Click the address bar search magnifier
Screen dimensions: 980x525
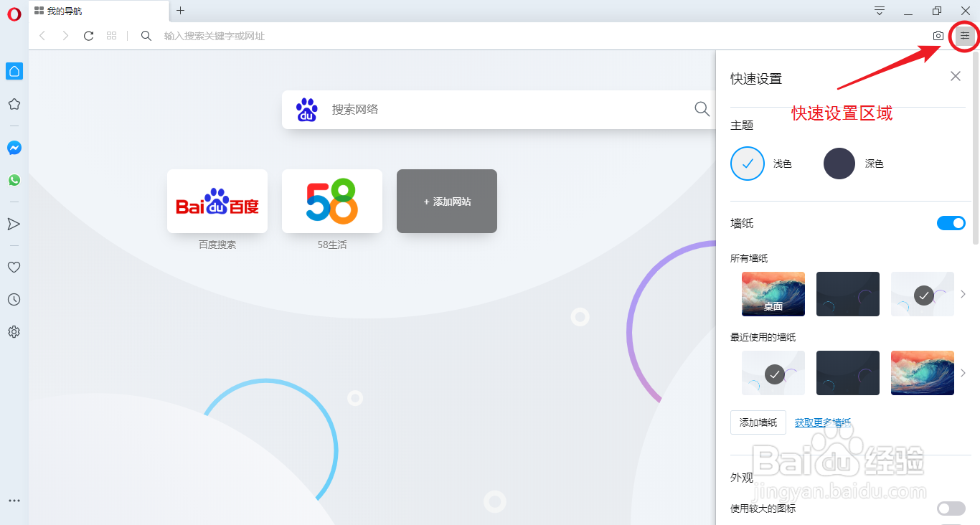click(146, 36)
